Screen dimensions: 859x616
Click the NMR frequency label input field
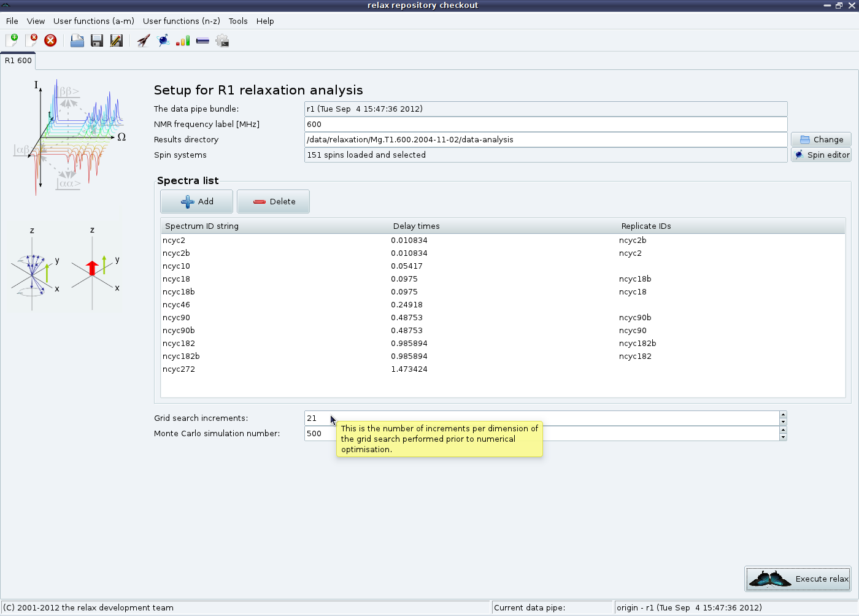[545, 124]
